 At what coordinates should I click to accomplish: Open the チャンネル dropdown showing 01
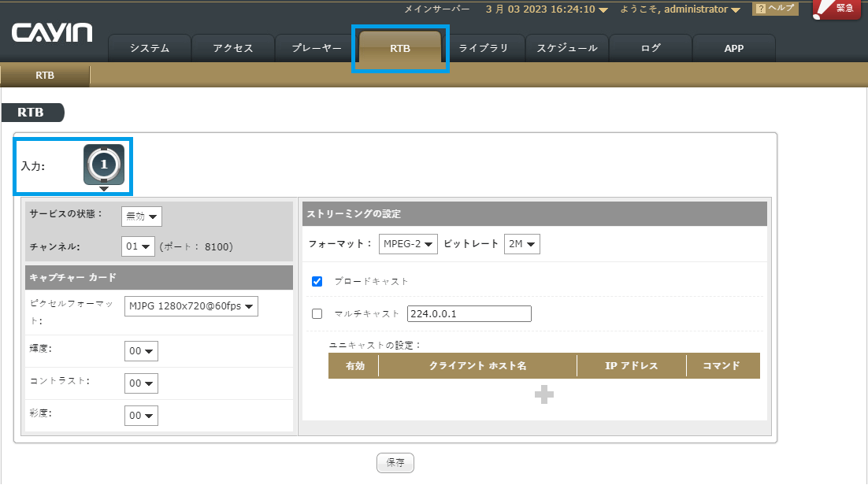pyautogui.click(x=138, y=246)
